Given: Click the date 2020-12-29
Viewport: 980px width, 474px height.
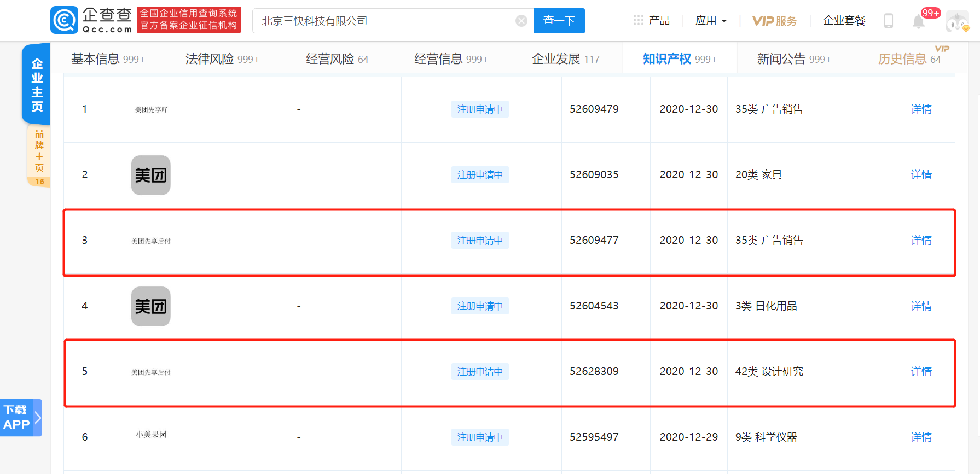Looking at the screenshot, I should (689, 437).
